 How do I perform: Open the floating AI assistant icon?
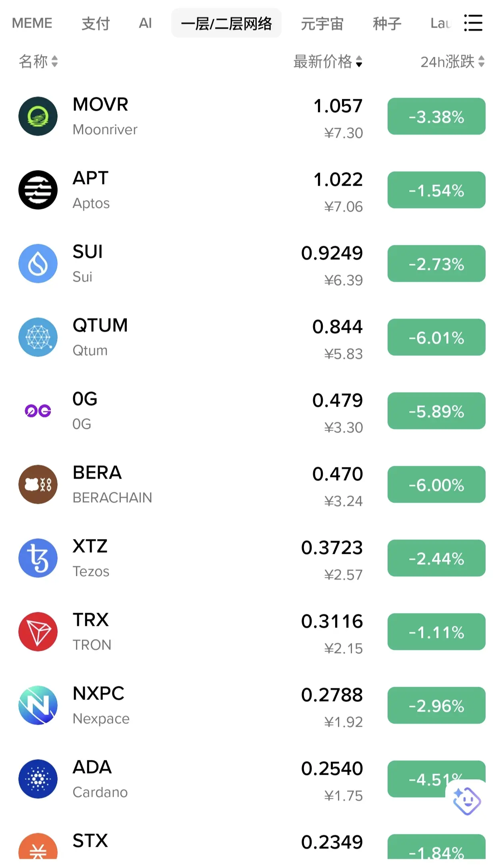(x=466, y=800)
